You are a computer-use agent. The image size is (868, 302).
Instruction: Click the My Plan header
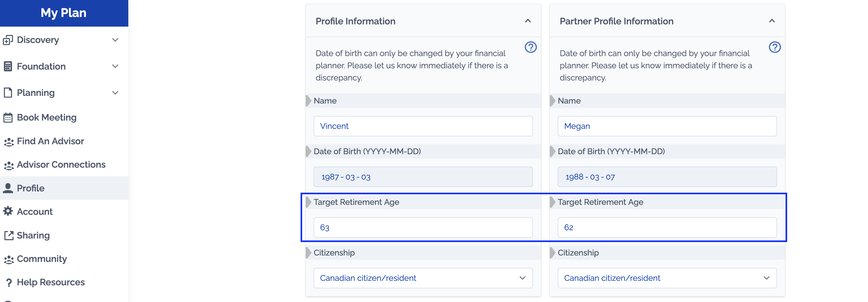click(x=64, y=13)
